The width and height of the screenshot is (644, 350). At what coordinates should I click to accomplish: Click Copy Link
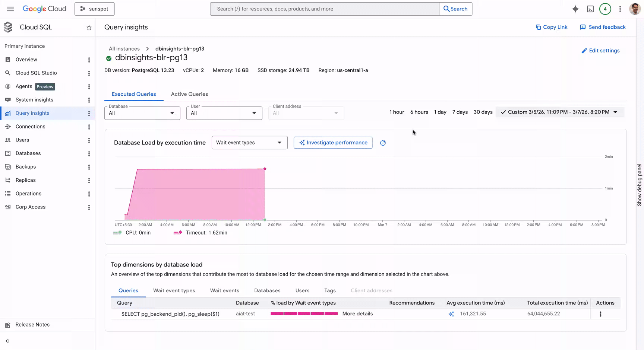[552, 27]
